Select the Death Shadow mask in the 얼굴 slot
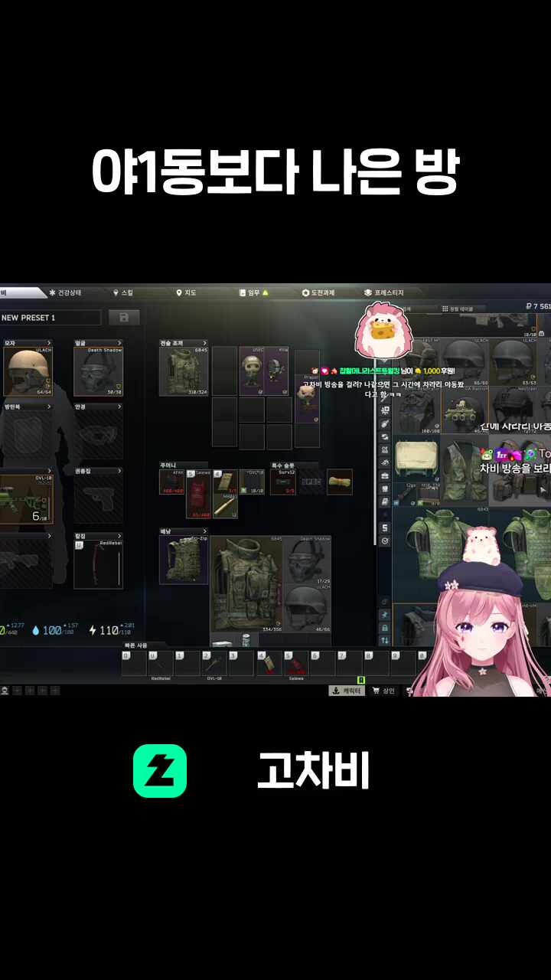 click(98, 371)
